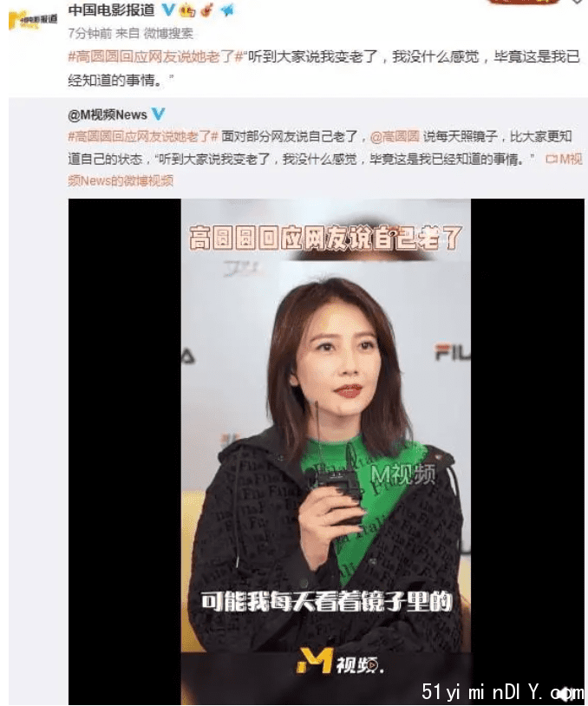
Task: Open the hashtag #高圆圆回应网友说她老了# in the main post
Action: tap(155, 56)
